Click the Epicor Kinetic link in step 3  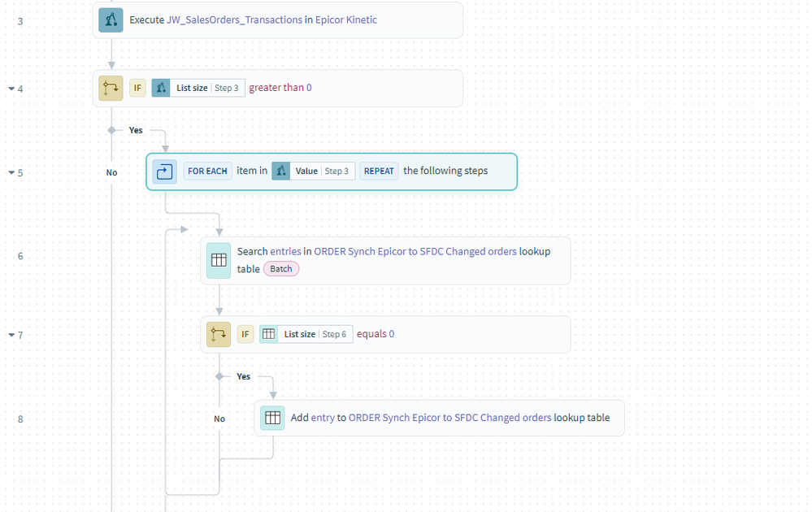[x=346, y=20]
